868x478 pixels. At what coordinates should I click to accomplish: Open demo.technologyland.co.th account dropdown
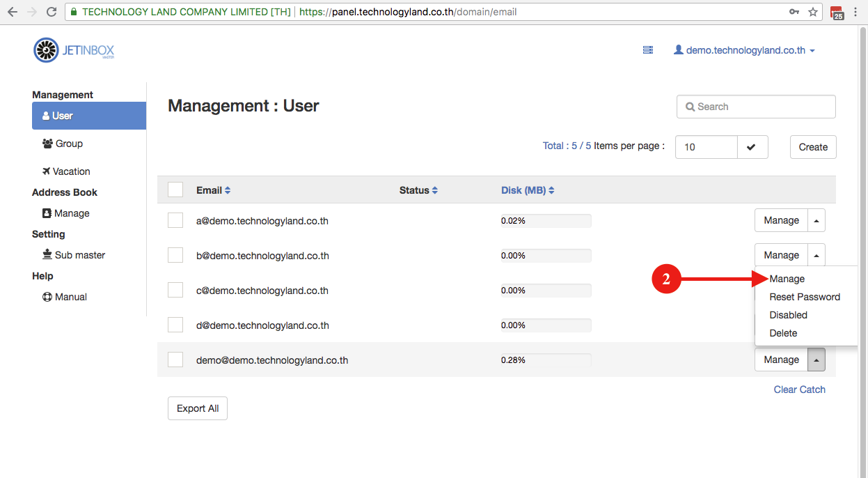(745, 50)
